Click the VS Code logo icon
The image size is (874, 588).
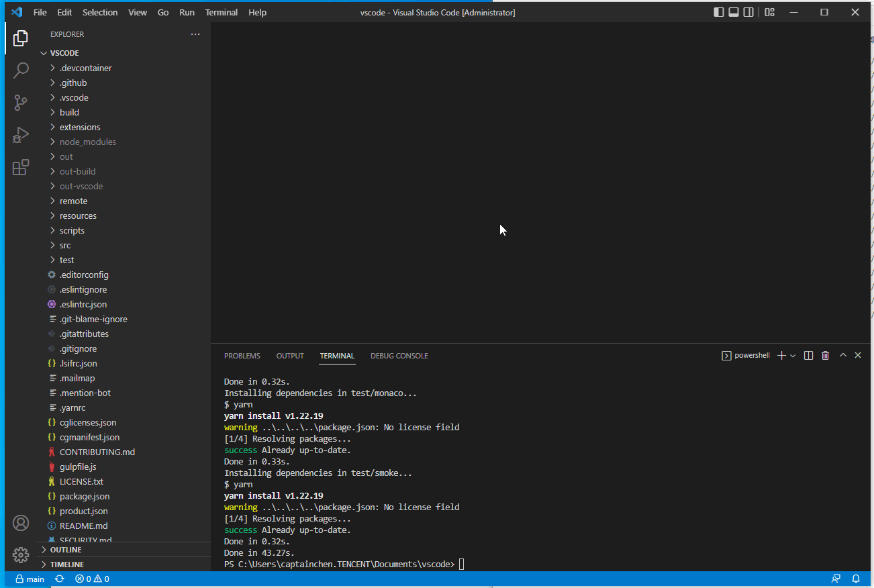pos(17,12)
